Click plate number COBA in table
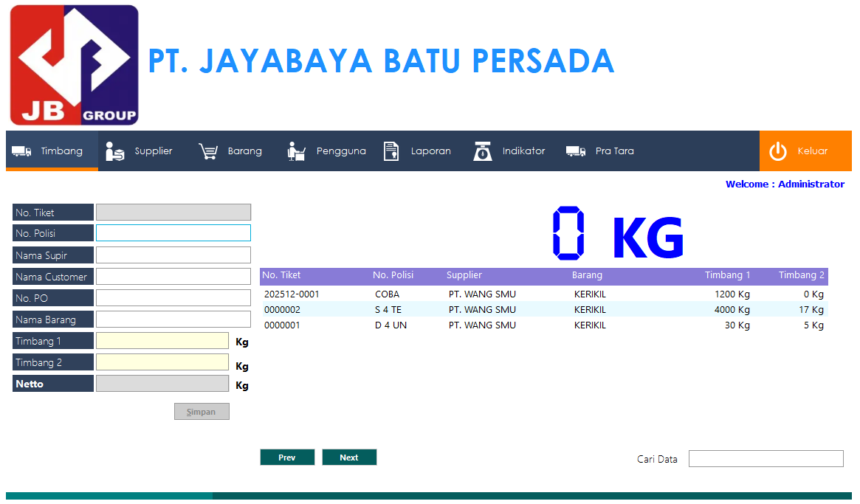This screenshot has width=860, height=504. (x=388, y=294)
